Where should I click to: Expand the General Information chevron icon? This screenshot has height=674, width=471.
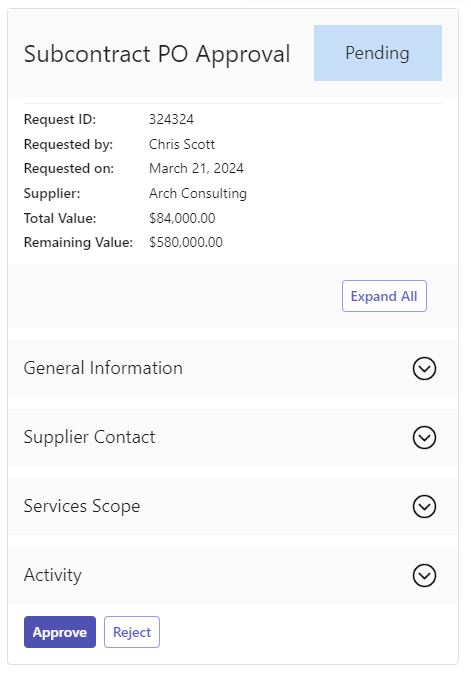[424, 368]
